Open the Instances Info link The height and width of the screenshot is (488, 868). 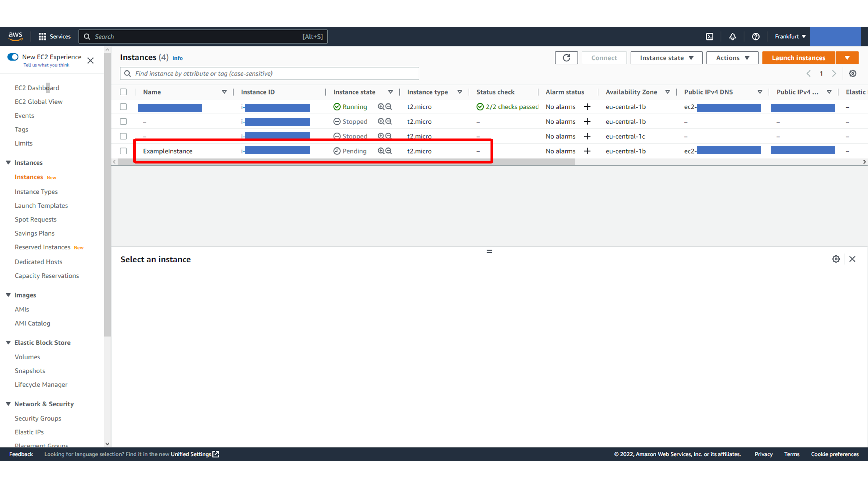[178, 58]
